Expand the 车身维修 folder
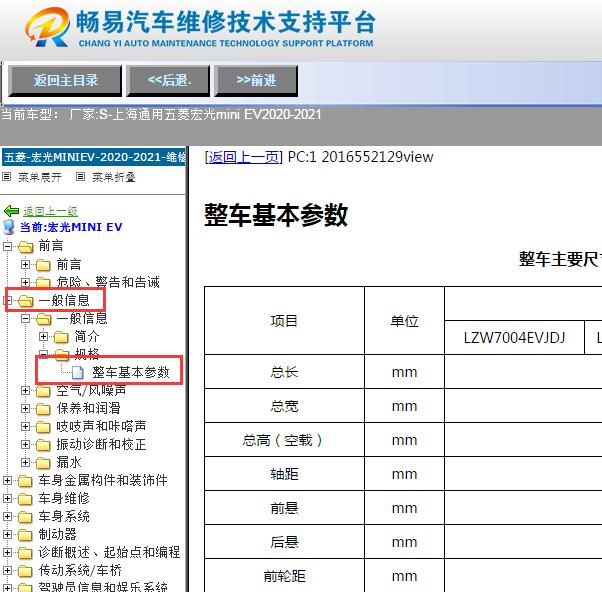Screen dimensions: 602x592 tap(7, 498)
